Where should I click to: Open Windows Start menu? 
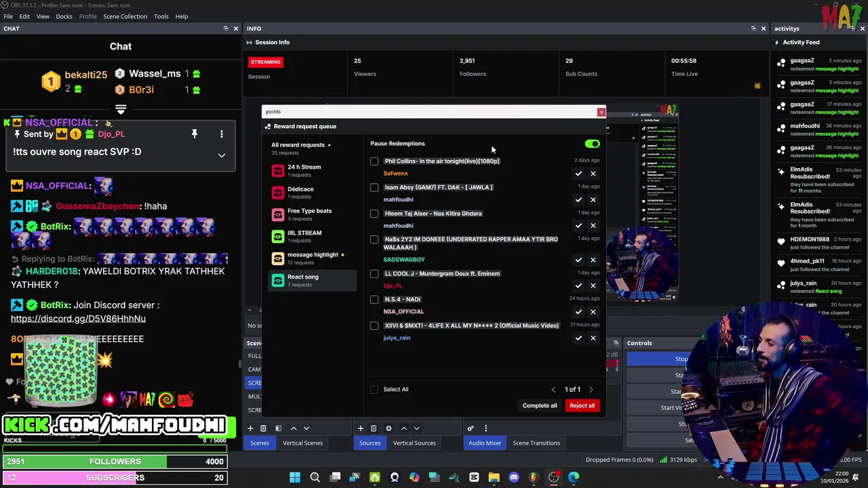(x=295, y=478)
